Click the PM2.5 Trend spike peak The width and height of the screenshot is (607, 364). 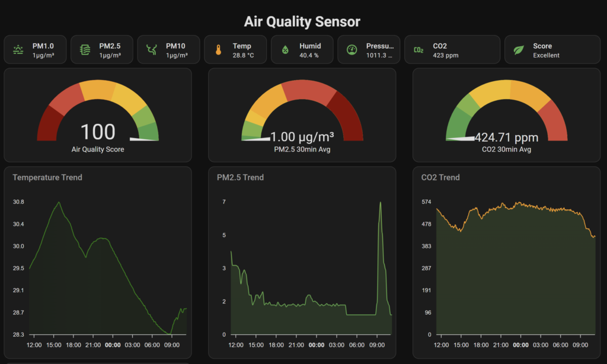point(381,203)
